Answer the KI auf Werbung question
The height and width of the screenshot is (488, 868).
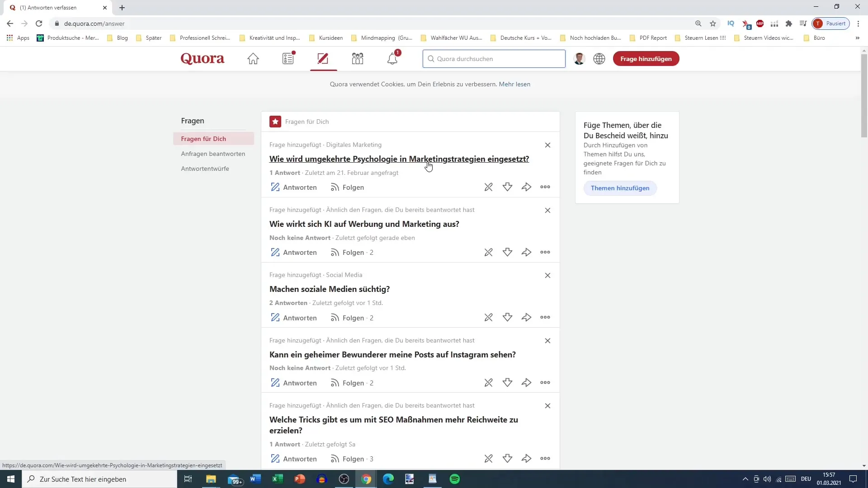pos(293,252)
